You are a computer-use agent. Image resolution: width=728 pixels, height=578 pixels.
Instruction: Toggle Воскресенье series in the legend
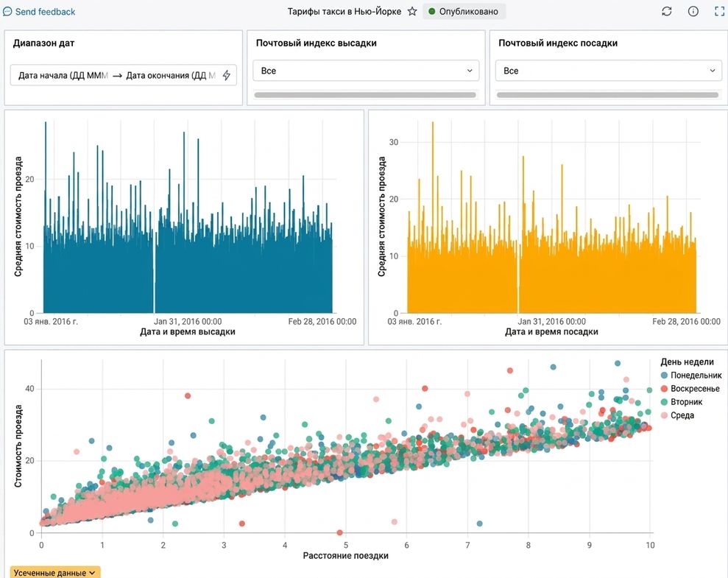(690, 389)
